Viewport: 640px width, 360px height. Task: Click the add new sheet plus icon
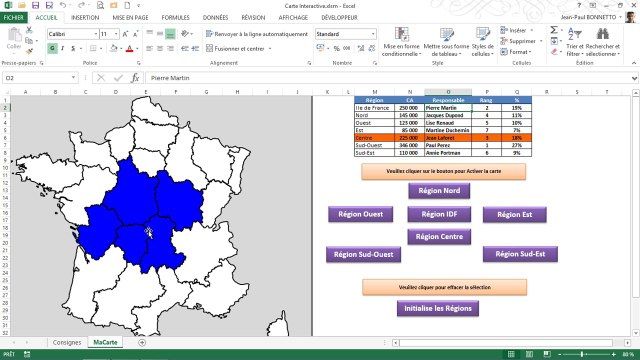click(x=142, y=342)
